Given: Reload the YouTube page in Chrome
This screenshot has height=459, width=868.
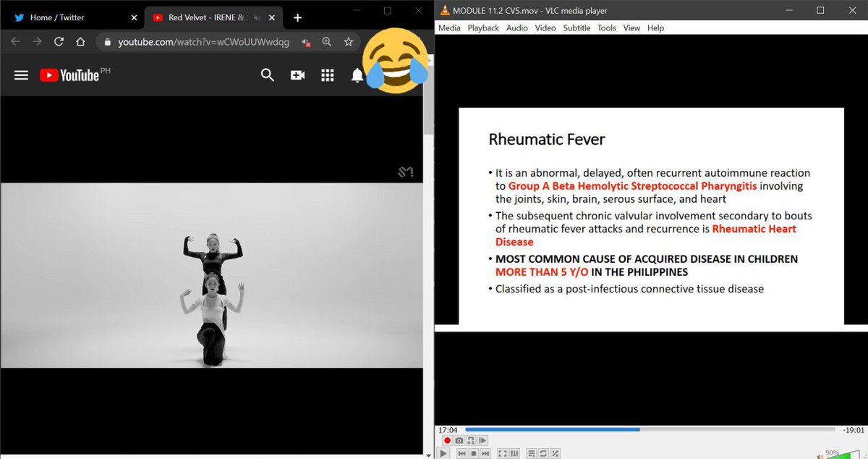Looking at the screenshot, I should 59,42.
